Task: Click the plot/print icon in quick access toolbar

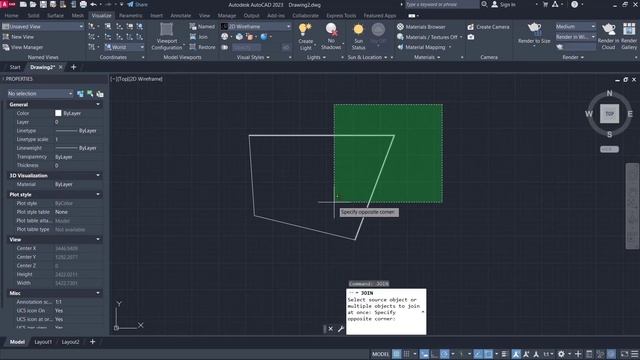Action: coord(83,4)
